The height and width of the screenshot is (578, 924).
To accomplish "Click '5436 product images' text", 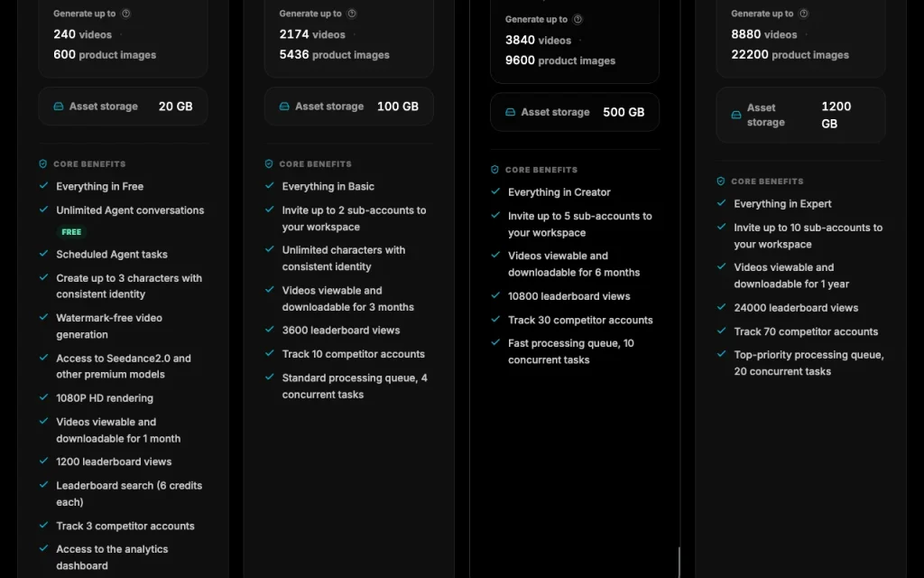I will tap(334, 55).
